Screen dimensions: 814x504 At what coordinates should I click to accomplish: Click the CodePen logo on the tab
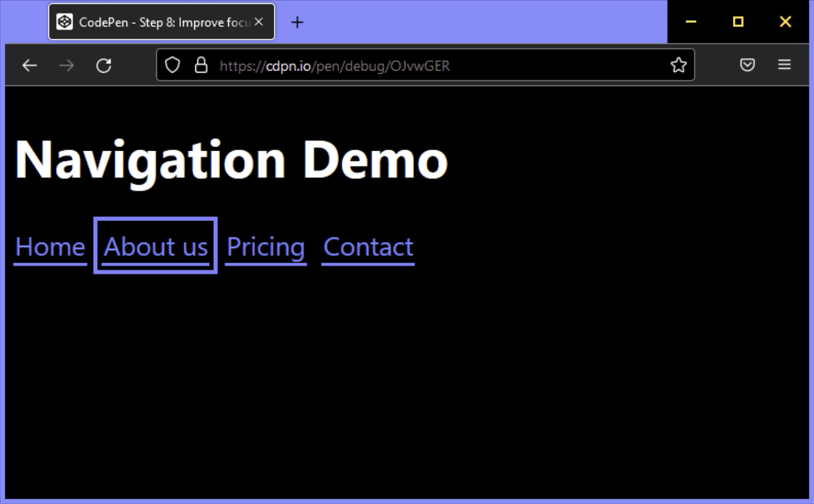coord(65,22)
